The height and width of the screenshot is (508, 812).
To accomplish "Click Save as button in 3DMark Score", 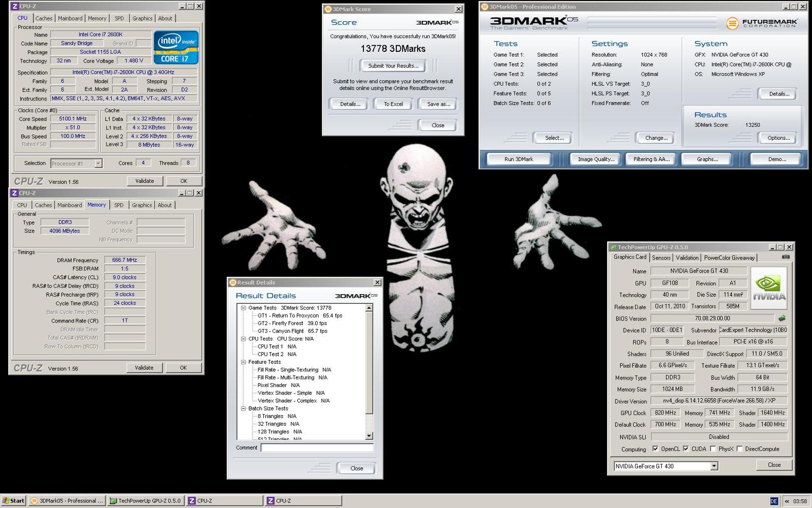I will coord(438,104).
